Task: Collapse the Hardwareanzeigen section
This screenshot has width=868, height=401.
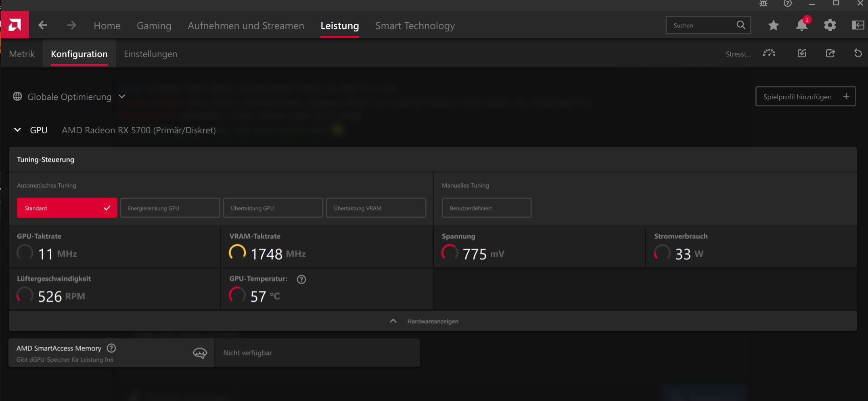Action: pos(433,321)
